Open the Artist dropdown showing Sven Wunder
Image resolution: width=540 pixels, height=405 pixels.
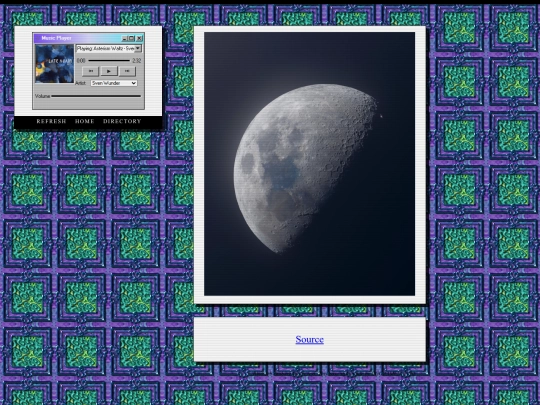pos(114,83)
